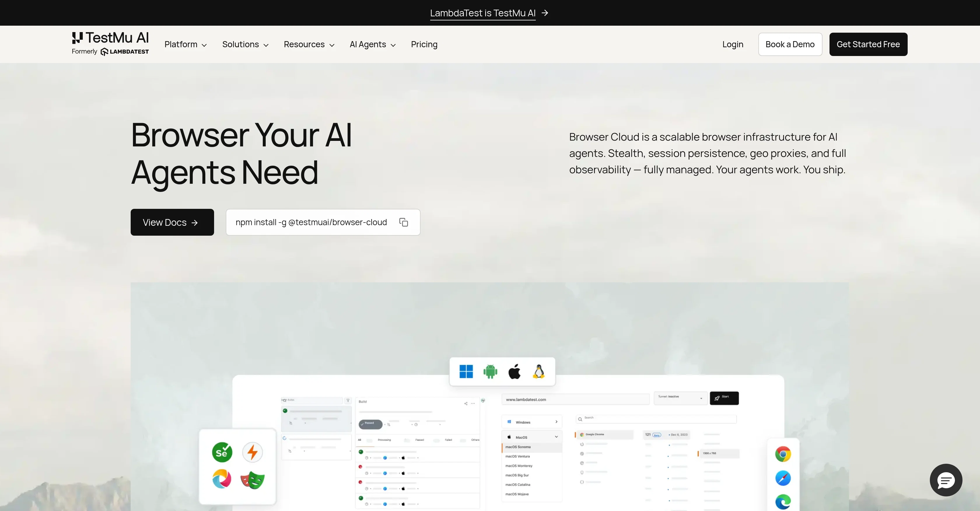The width and height of the screenshot is (980, 511).
Task: Open the LambdaTest is TestMu AI banner link
Action: tap(482, 13)
